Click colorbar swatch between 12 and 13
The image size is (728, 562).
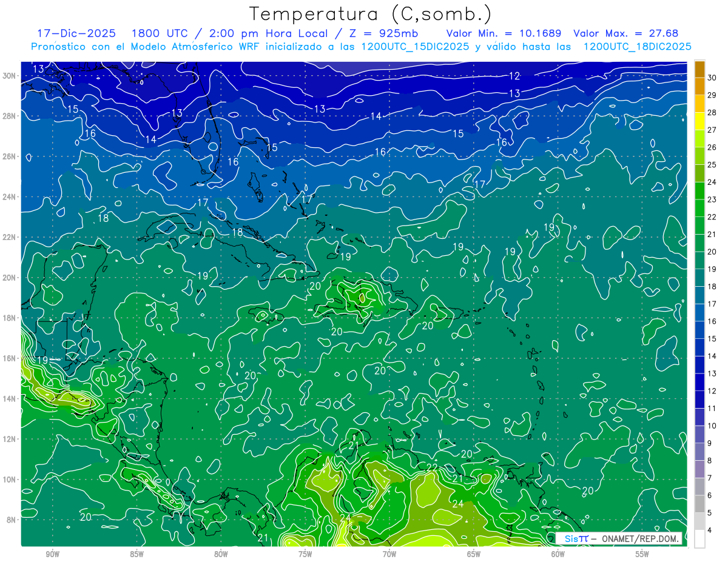point(699,382)
